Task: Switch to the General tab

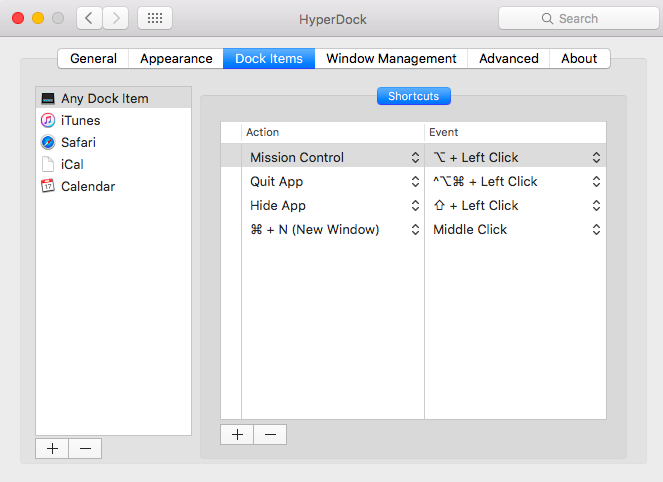Action: coord(93,58)
